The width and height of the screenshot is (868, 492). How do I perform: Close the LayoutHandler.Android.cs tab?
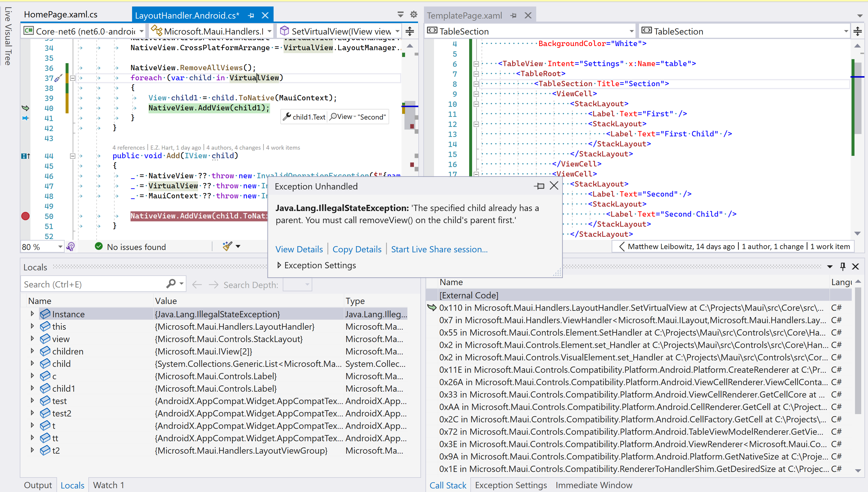pyautogui.click(x=265, y=16)
